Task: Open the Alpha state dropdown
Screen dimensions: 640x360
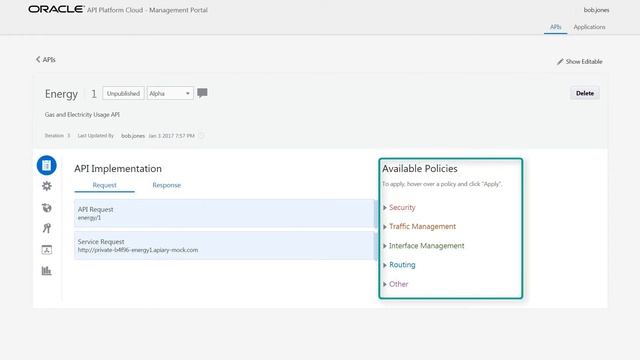Action: (170, 93)
